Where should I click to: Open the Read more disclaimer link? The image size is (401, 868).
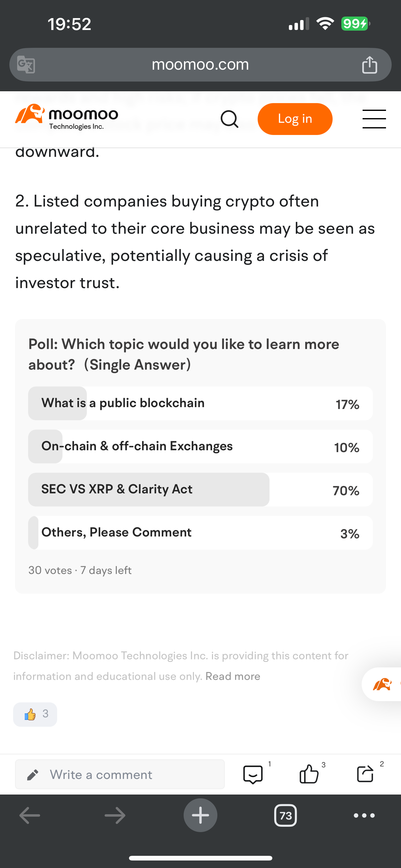(x=233, y=676)
